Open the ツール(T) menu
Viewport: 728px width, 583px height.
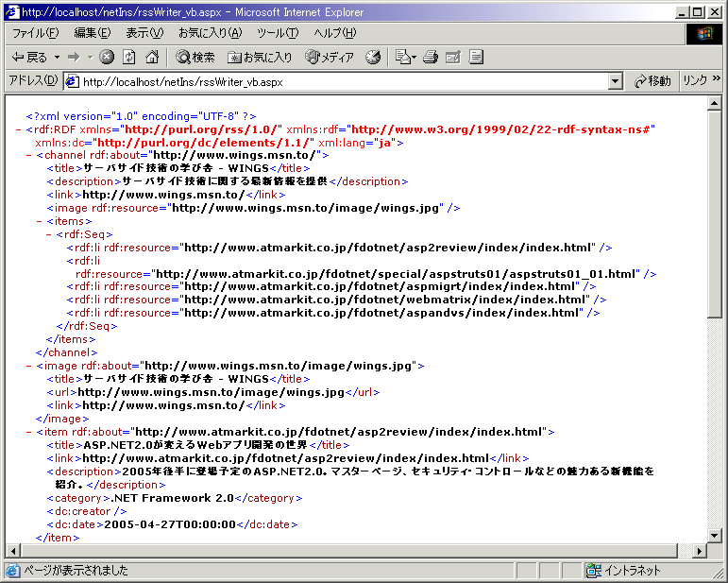[278, 33]
